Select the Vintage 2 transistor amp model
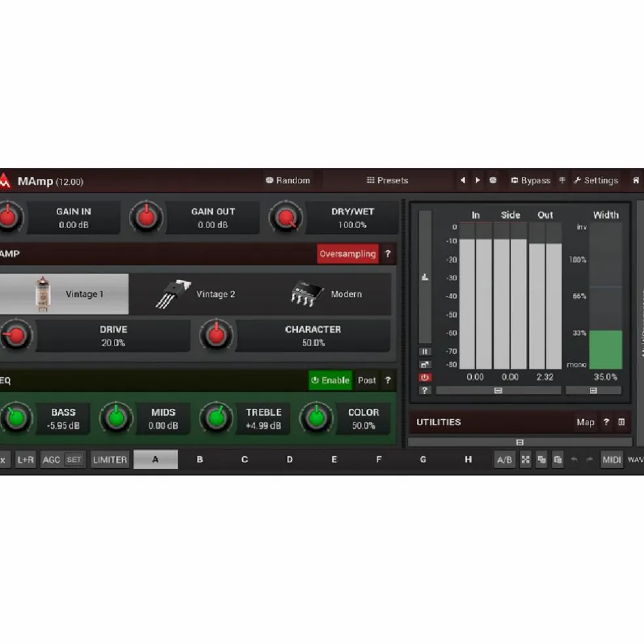 [196, 294]
